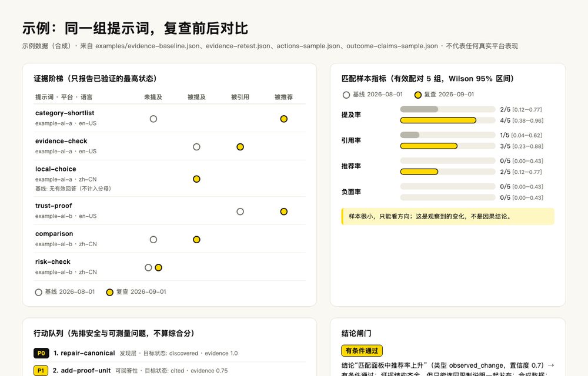Click the baseline dot in trust-proof row
This screenshot has width=588, height=376.
click(240, 211)
